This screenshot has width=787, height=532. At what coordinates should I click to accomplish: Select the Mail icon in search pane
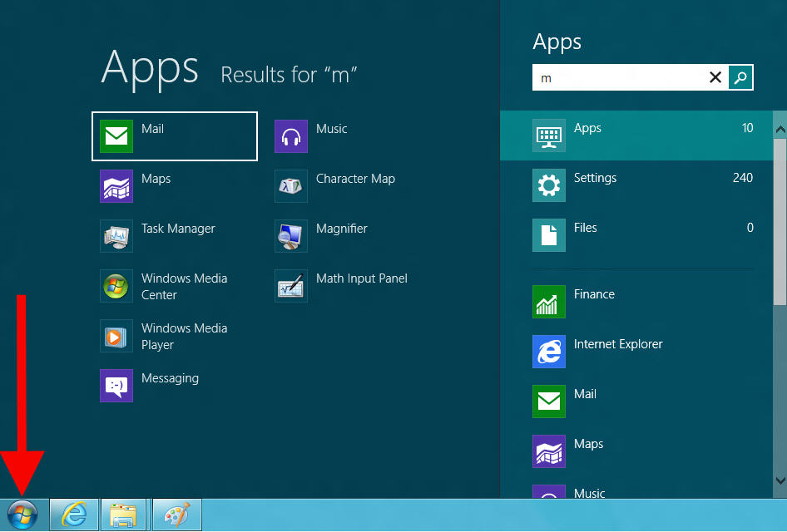[549, 401]
